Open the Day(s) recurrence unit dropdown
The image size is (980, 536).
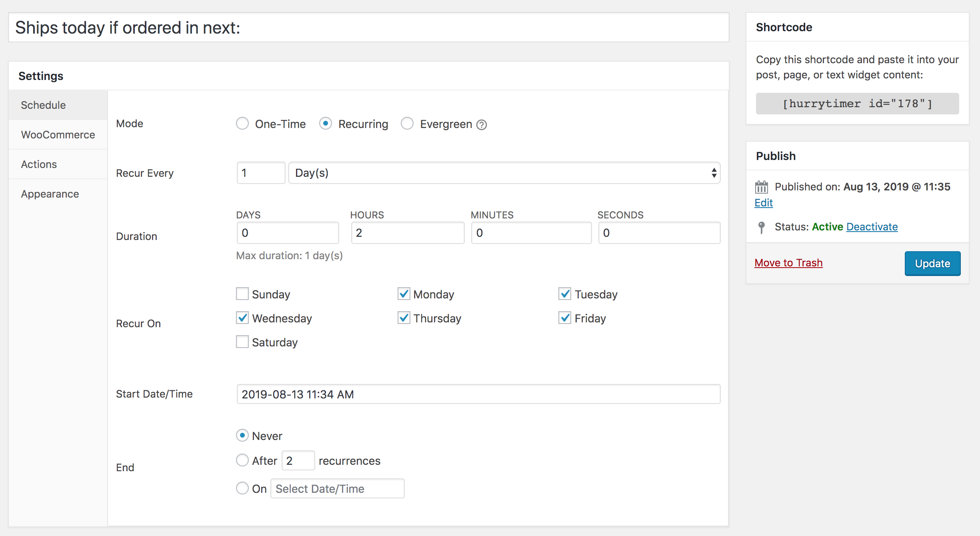[x=504, y=173]
